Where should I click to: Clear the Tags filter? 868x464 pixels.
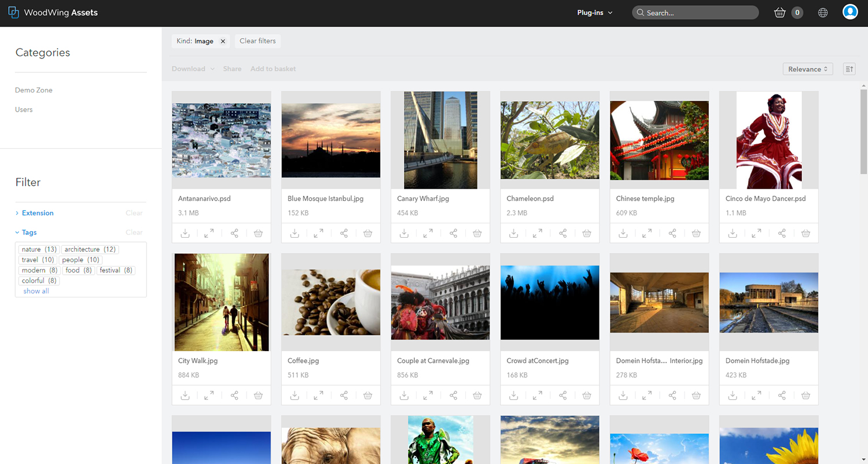(x=134, y=233)
